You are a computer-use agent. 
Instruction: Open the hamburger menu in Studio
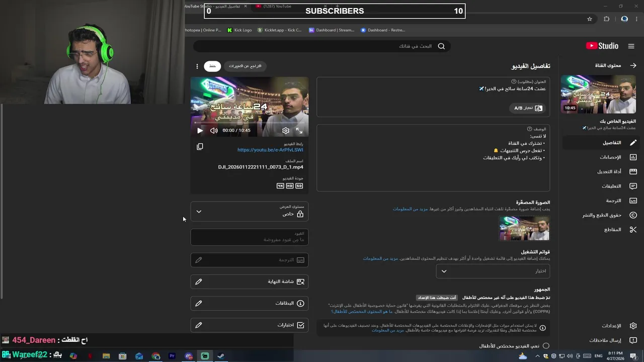pos(631,46)
